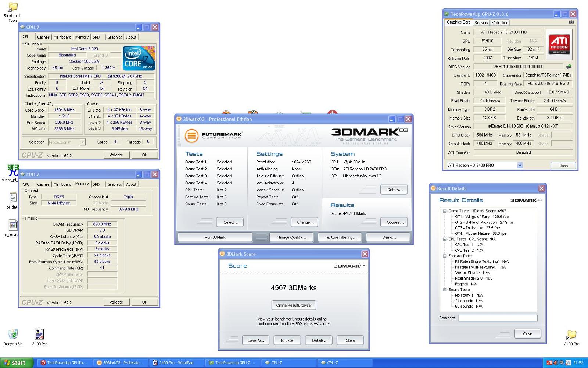Collapse the CPU Tests tree node
Image resolution: width=588 pixels, height=368 pixels.
(444, 239)
